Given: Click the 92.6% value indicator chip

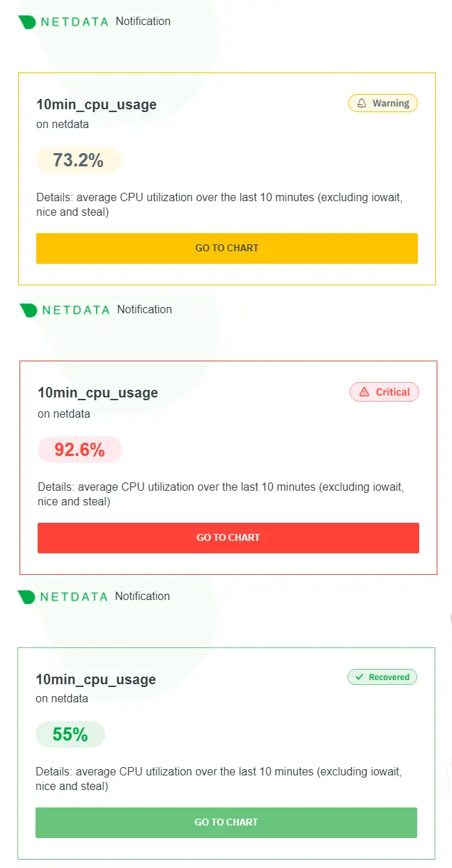Looking at the screenshot, I should (x=79, y=450).
